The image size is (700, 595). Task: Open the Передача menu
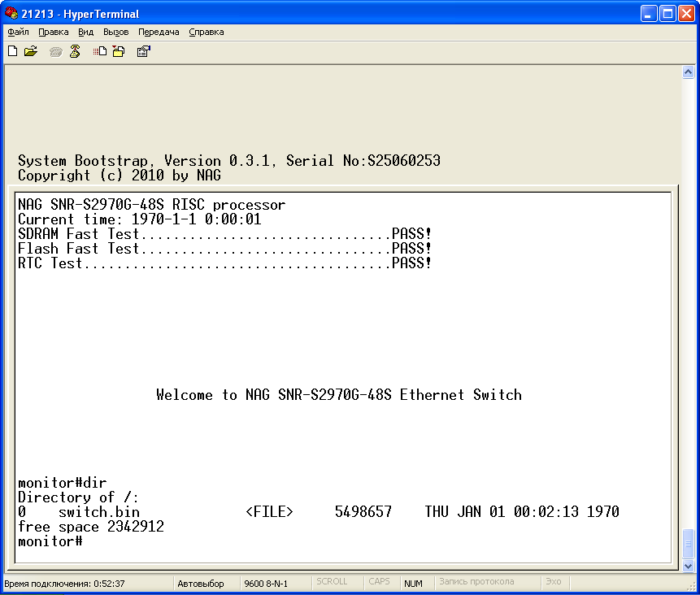[x=159, y=33]
